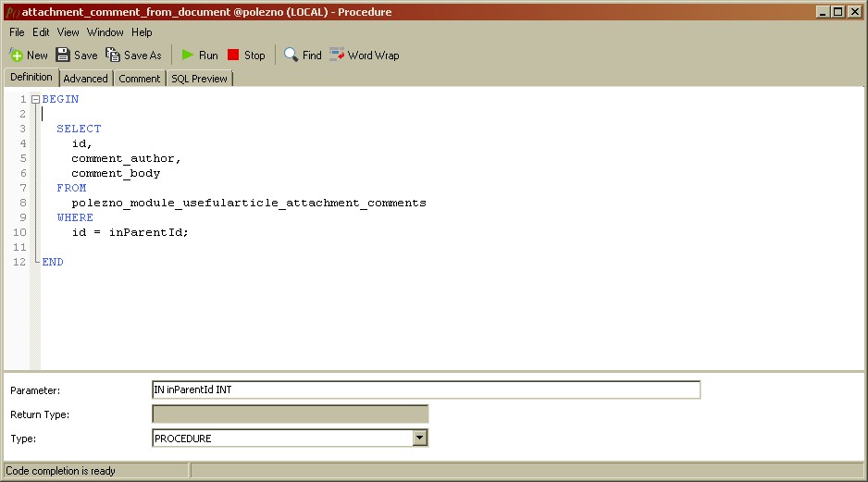Click line number 11 in the gutter
This screenshot has width=868, height=482.
(20, 247)
